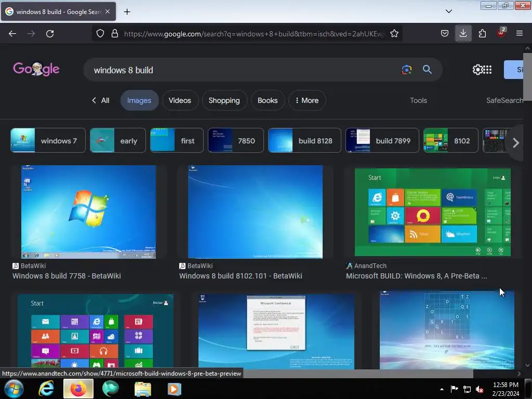Save page to Pocket

tap(445, 33)
